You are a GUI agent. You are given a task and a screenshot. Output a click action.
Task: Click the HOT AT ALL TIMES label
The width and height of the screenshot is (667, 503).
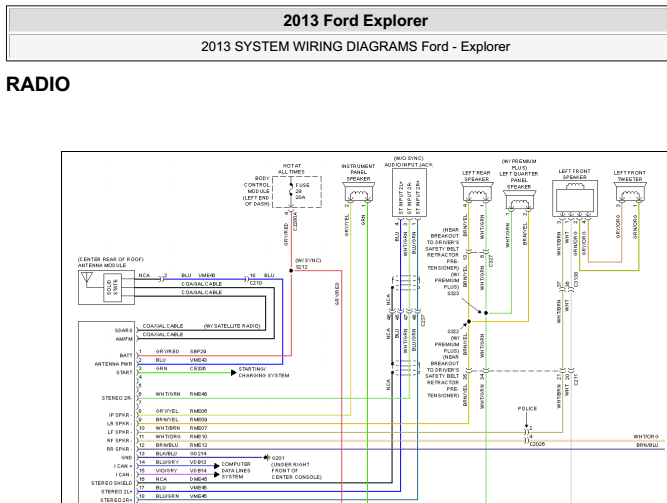(291, 169)
